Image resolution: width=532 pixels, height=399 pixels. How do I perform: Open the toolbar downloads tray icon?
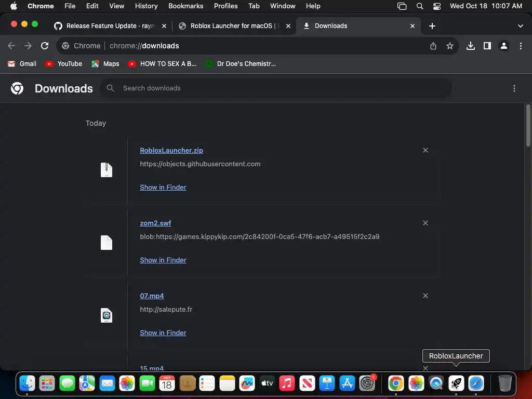pyautogui.click(x=471, y=46)
